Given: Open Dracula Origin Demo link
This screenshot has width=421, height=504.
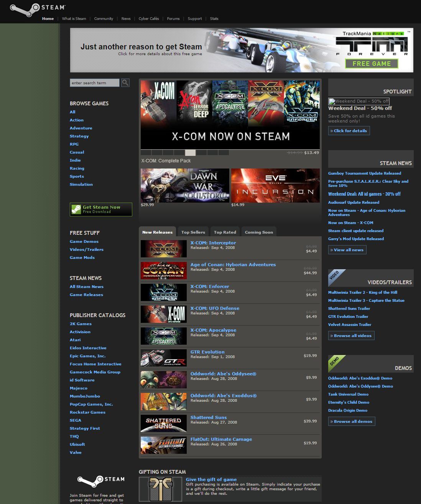Looking at the screenshot, I should (x=348, y=410).
